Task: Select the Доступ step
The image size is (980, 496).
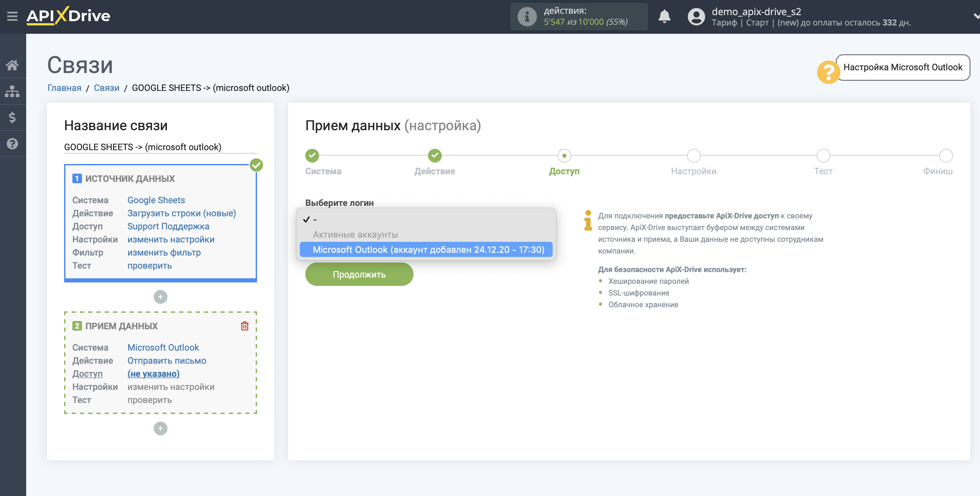Action: click(x=564, y=156)
